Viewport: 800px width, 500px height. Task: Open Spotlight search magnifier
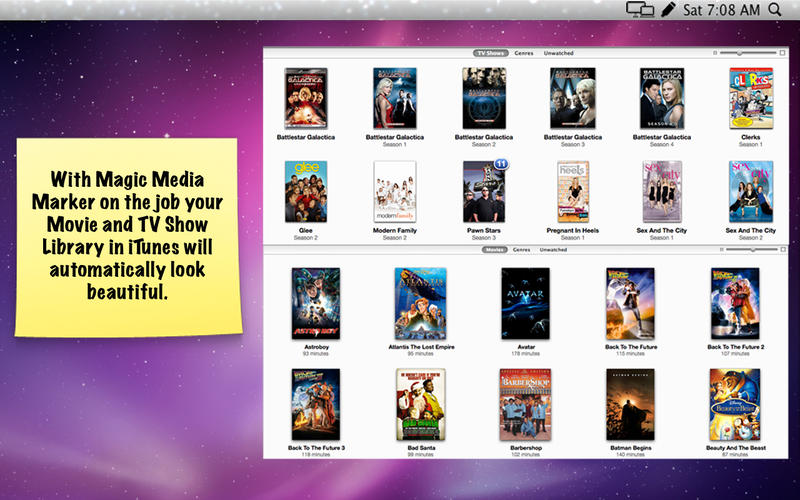click(775, 10)
